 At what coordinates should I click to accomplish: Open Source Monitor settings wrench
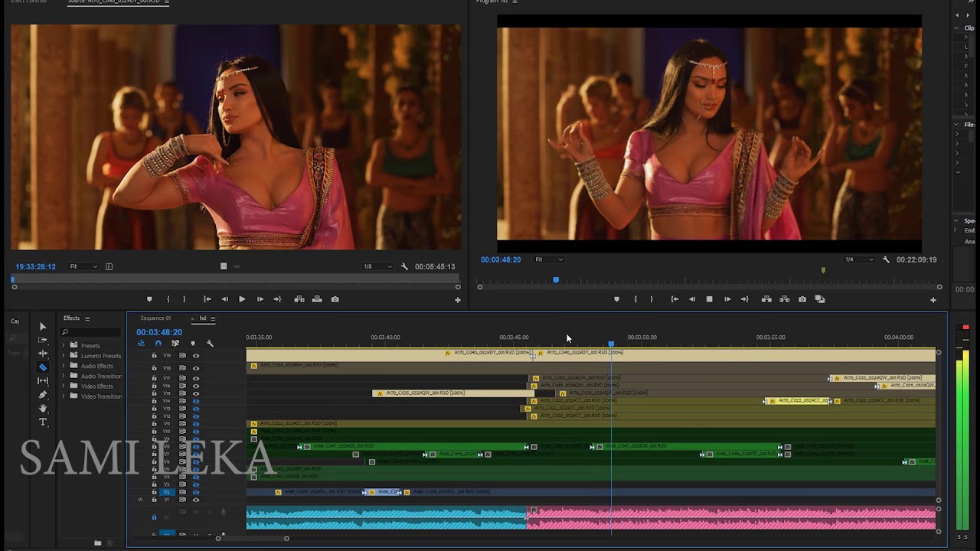pos(404,266)
